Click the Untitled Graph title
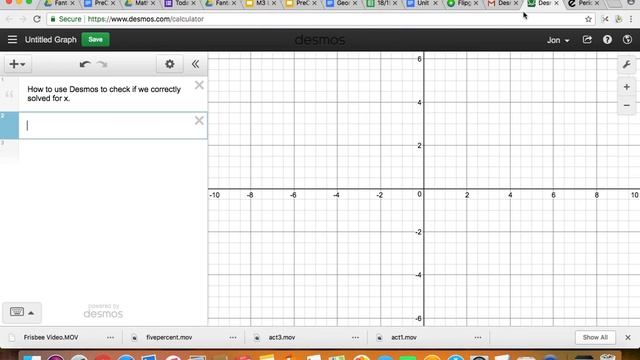This screenshot has height=360, width=640. tap(51, 40)
